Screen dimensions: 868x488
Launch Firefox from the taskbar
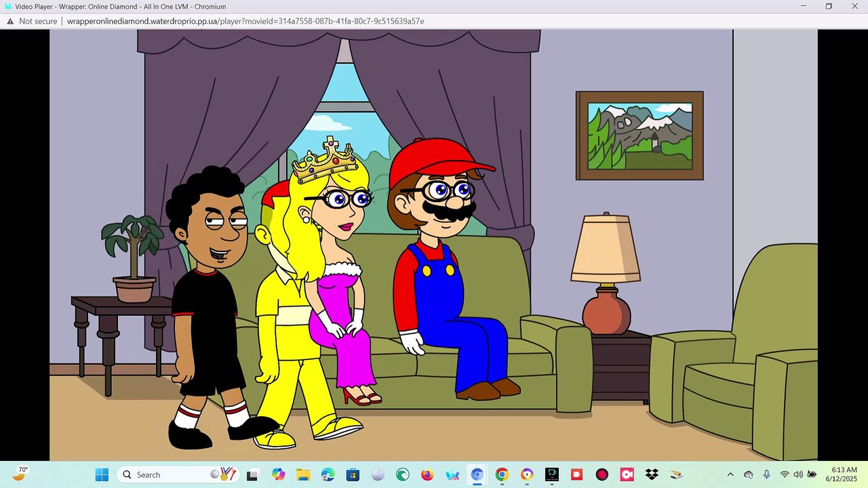tap(427, 474)
